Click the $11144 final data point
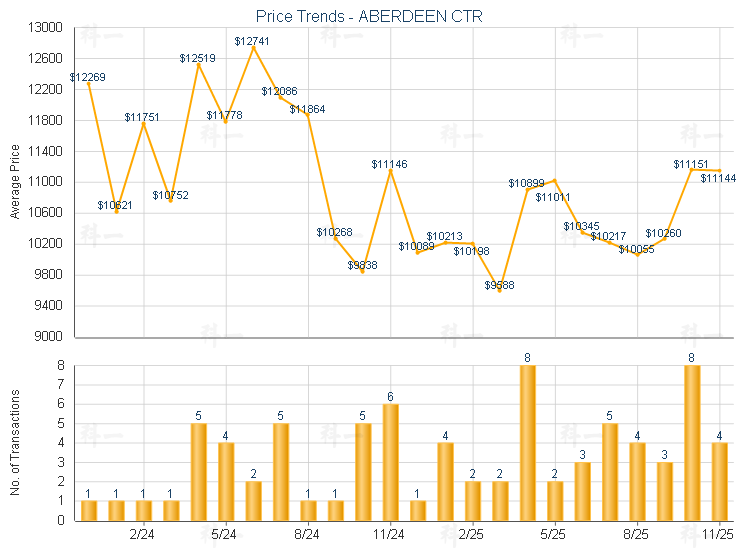740x550 pixels. pos(719,171)
